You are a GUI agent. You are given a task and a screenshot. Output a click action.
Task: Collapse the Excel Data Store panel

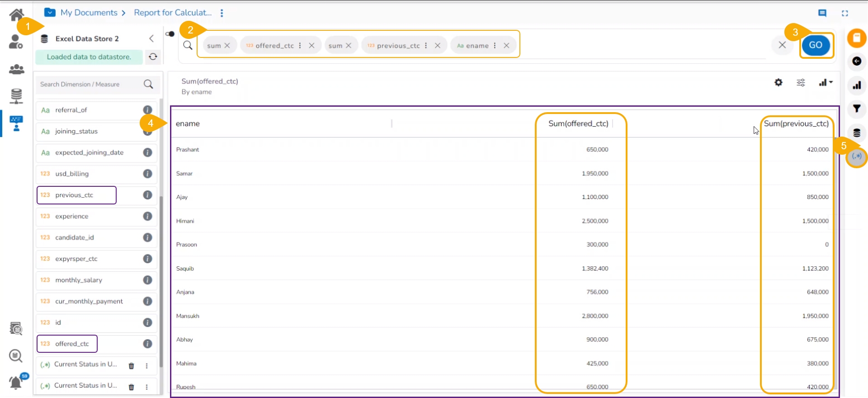[x=151, y=39]
